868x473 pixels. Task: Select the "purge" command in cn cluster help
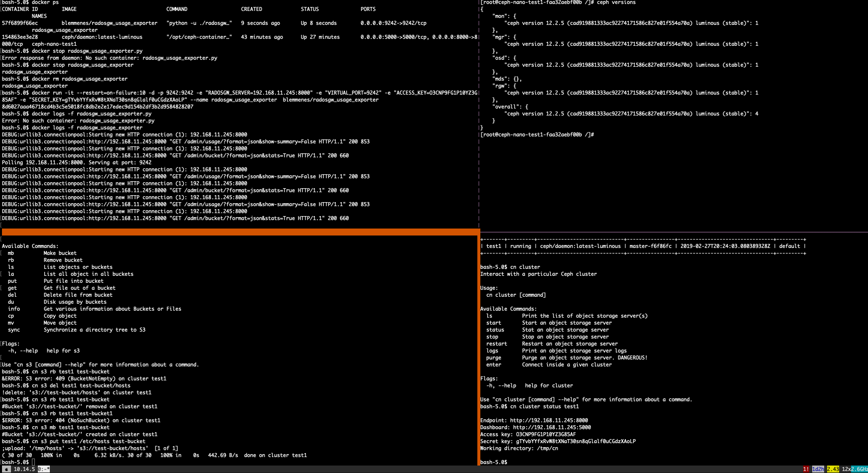tap(494, 357)
